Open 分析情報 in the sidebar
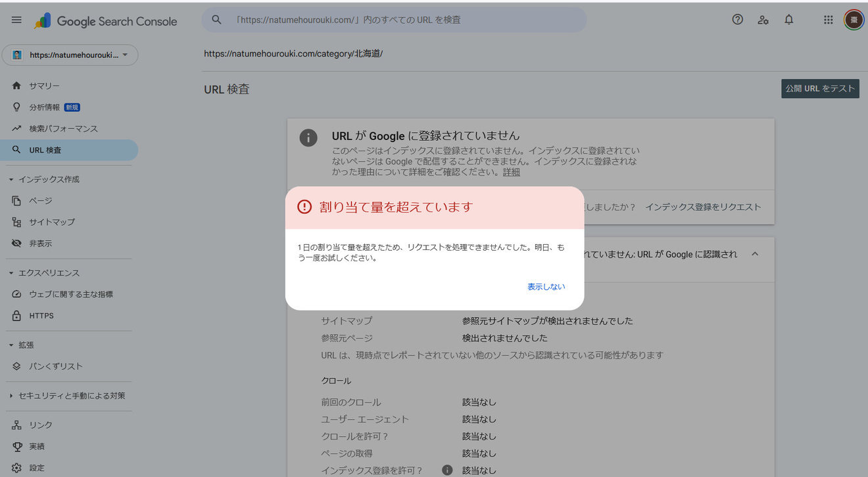The image size is (868, 477). 44,107
